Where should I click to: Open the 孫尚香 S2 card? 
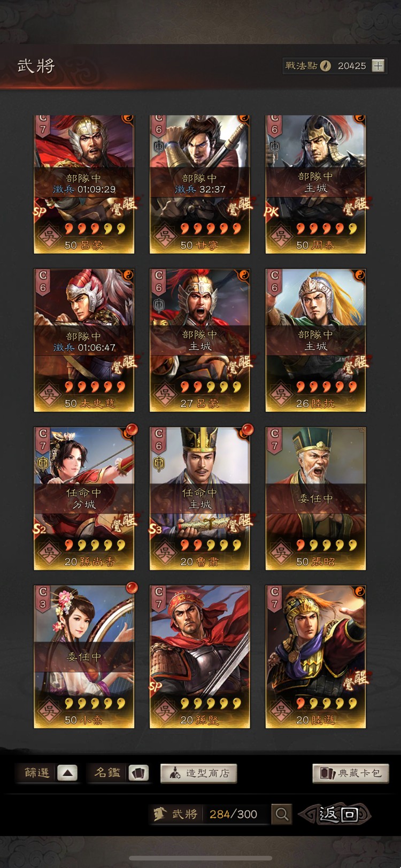84,498
